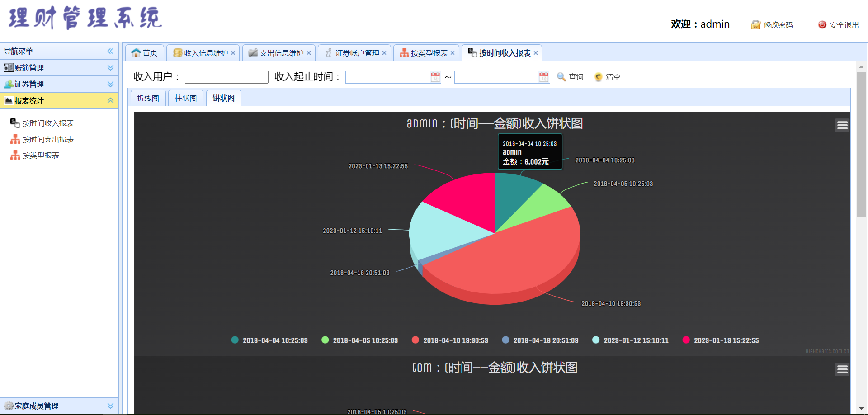Click 修改密码 link
Viewport: 868px width, 415px height.
[x=772, y=25]
